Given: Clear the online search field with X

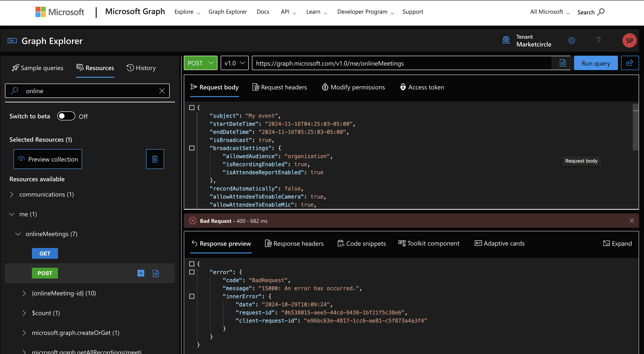Looking at the screenshot, I should pos(162,91).
